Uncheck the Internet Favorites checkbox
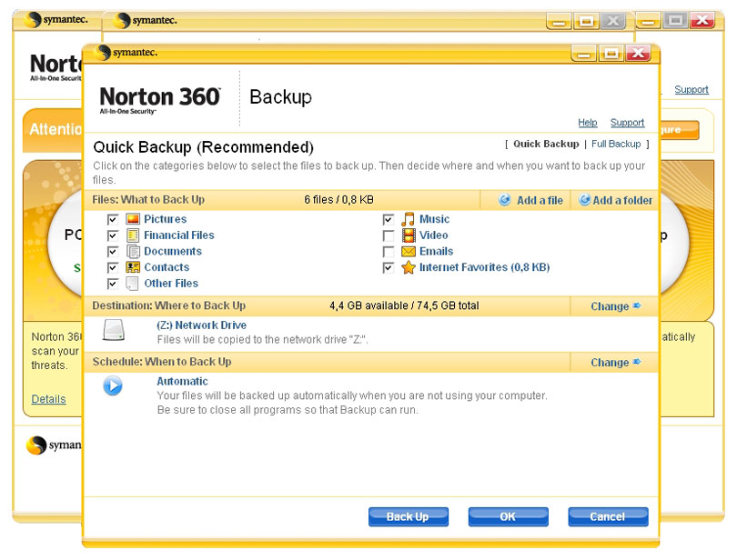This screenshot has height=560, width=737. (x=389, y=268)
